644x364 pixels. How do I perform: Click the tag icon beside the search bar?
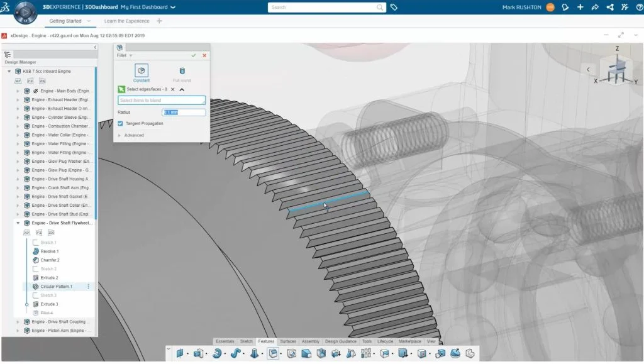(394, 8)
